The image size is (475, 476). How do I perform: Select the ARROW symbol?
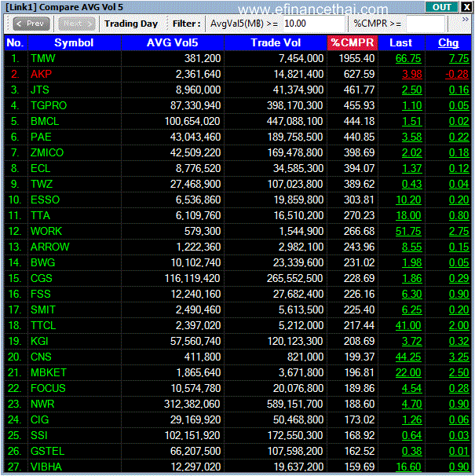[x=50, y=247]
